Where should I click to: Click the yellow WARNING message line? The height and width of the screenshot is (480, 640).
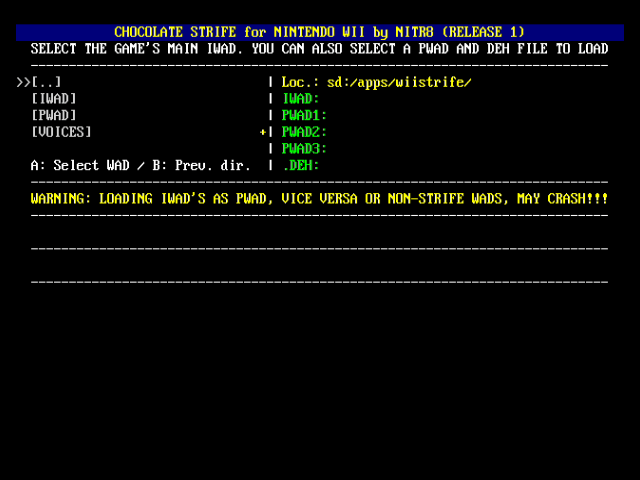tap(319, 199)
